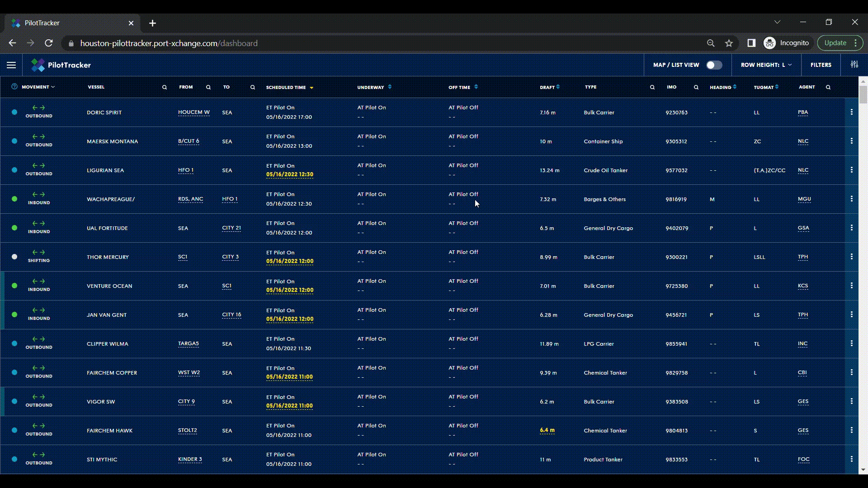Image resolution: width=868 pixels, height=488 pixels.
Task: Open the CITY 21 destination link
Action: (231, 228)
